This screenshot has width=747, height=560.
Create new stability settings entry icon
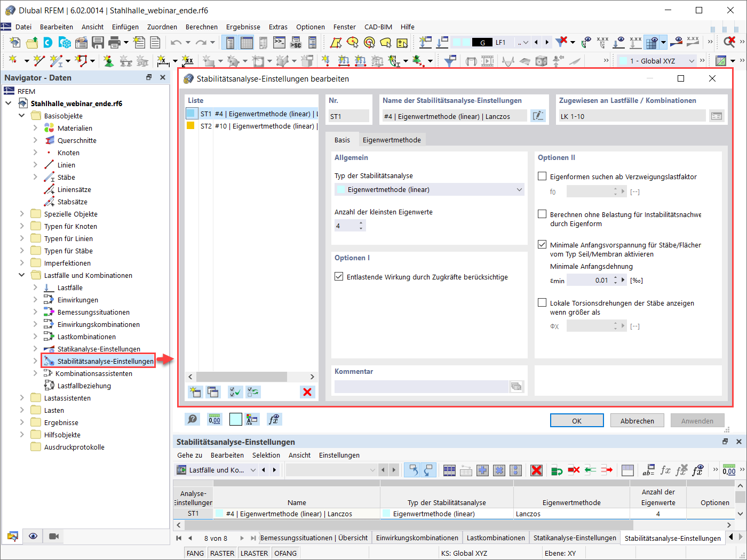click(x=195, y=392)
